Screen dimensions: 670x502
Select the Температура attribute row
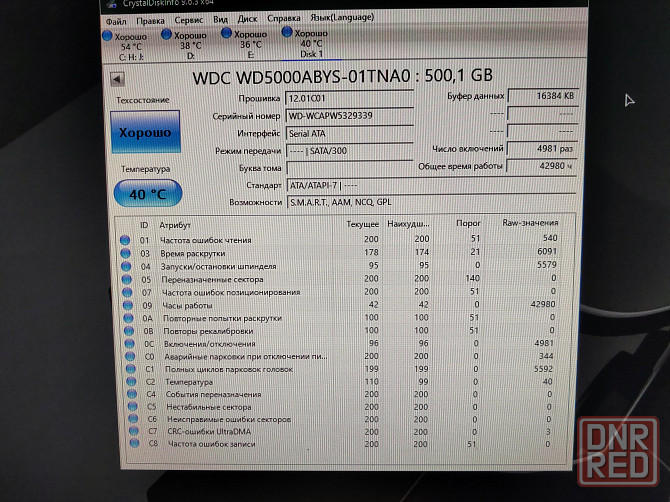click(341, 382)
